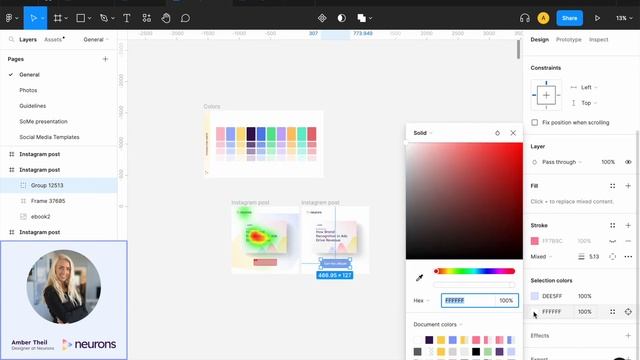640x360 pixels.
Task: Toggle layer visibility eye icon
Action: point(628,162)
